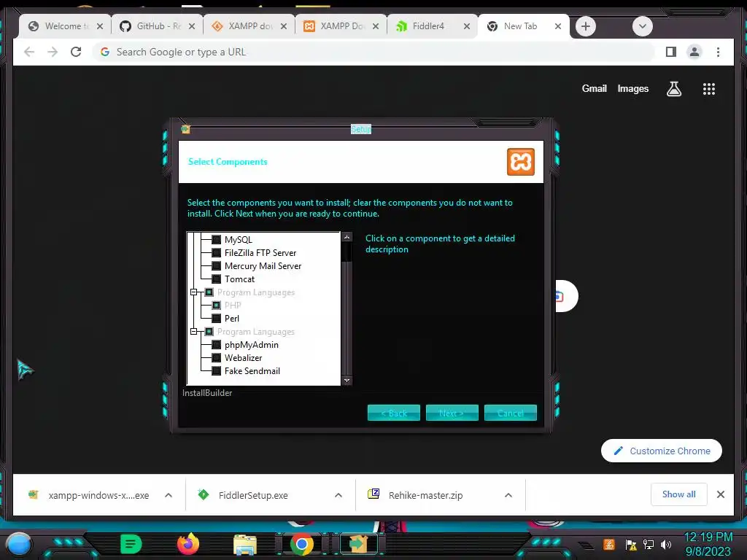The height and width of the screenshot is (560, 747).
Task: Open the Chrome side panel
Action: pyautogui.click(x=671, y=52)
